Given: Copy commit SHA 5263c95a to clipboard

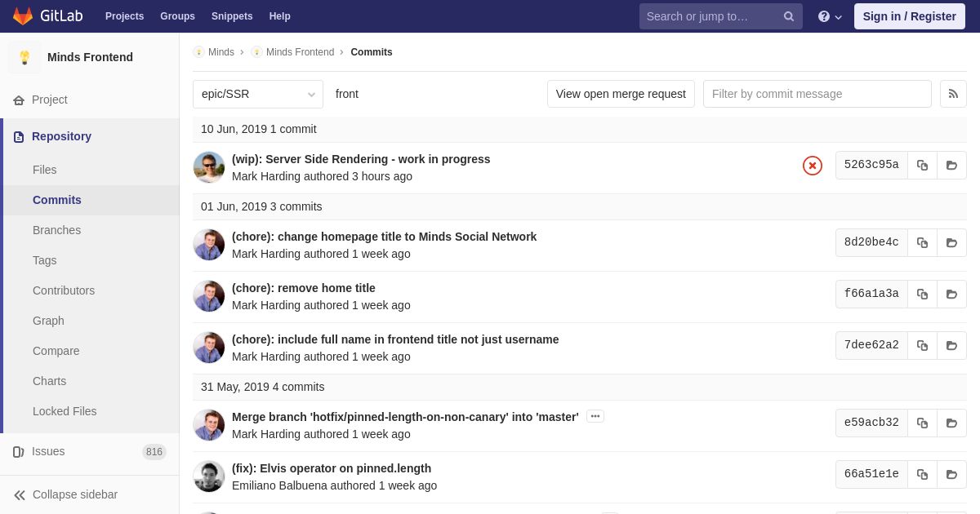Looking at the screenshot, I should coord(922,166).
